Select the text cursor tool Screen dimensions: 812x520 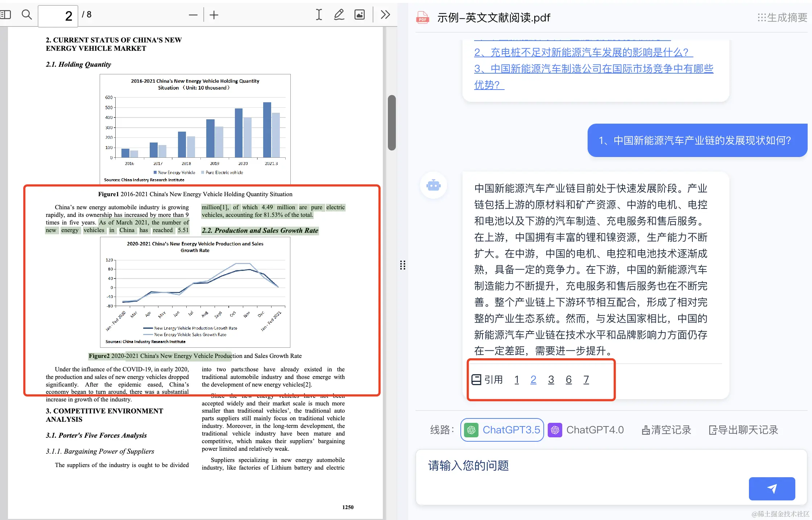click(x=319, y=15)
